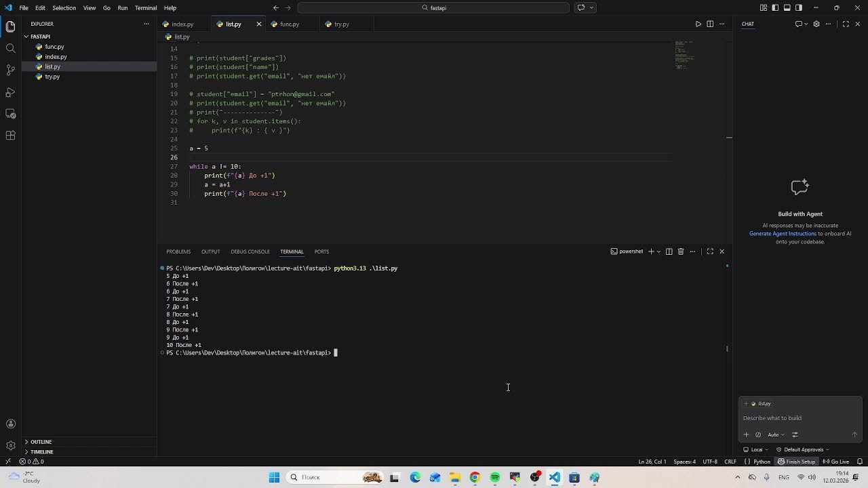Open the Local session target dropdown
Viewport: 868px width, 488px height.
tap(756, 449)
